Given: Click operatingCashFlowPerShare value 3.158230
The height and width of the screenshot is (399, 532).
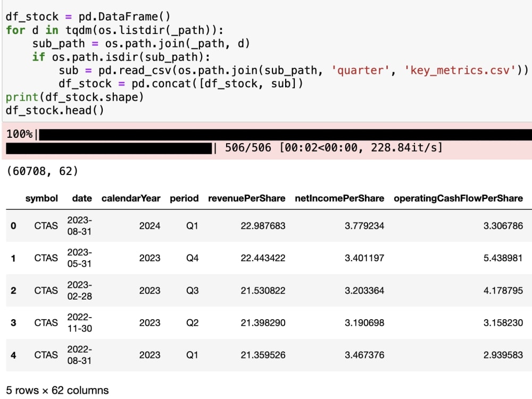Looking at the screenshot, I should pos(503,323).
